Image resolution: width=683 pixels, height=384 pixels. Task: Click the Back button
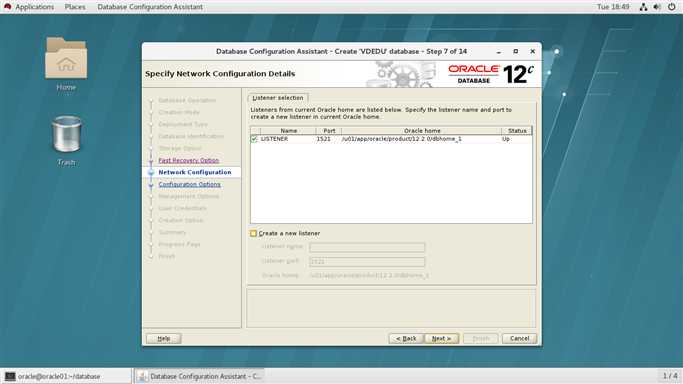tap(406, 338)
